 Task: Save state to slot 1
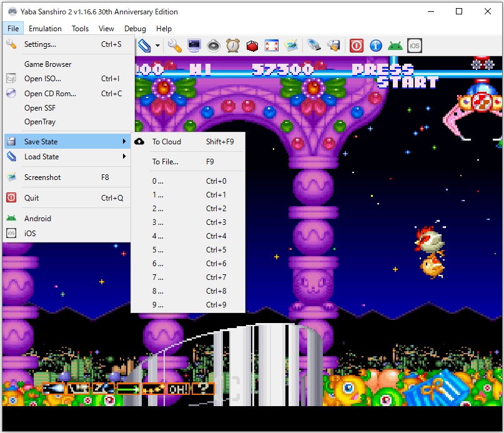click(188, 195)
